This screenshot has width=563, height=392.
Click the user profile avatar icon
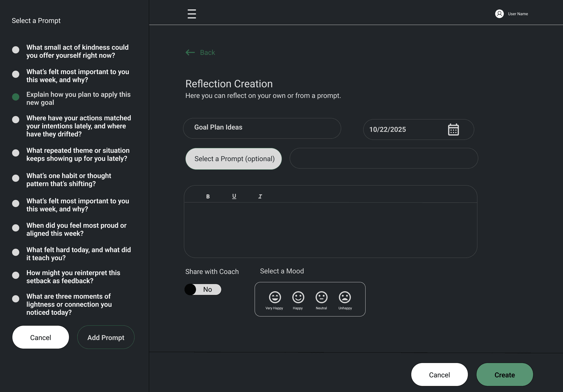(499, 14)
